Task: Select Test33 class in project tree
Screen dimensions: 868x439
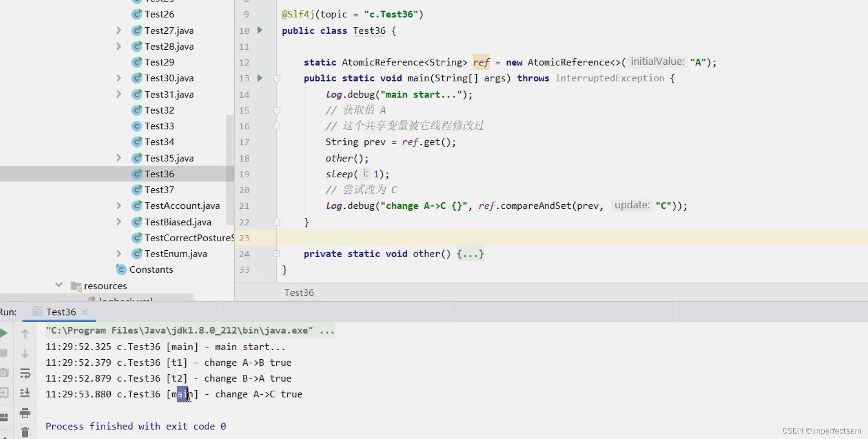Action: pos(159,126)
